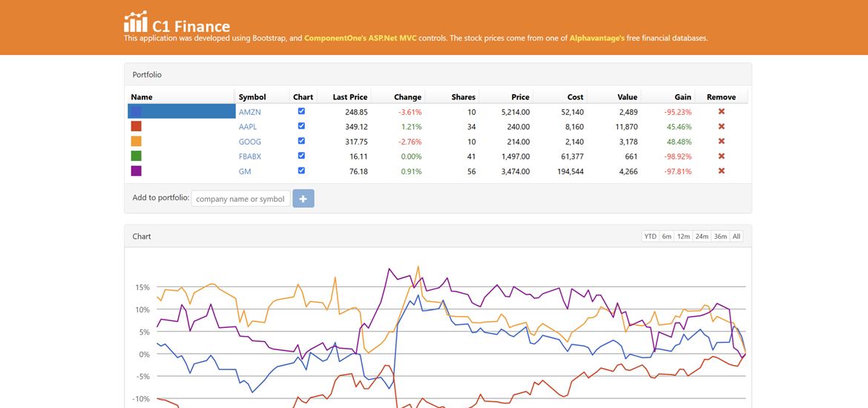Select the All chart range
Image resolution: width=868 pixels, height=408 pixels.
(736, 237)
